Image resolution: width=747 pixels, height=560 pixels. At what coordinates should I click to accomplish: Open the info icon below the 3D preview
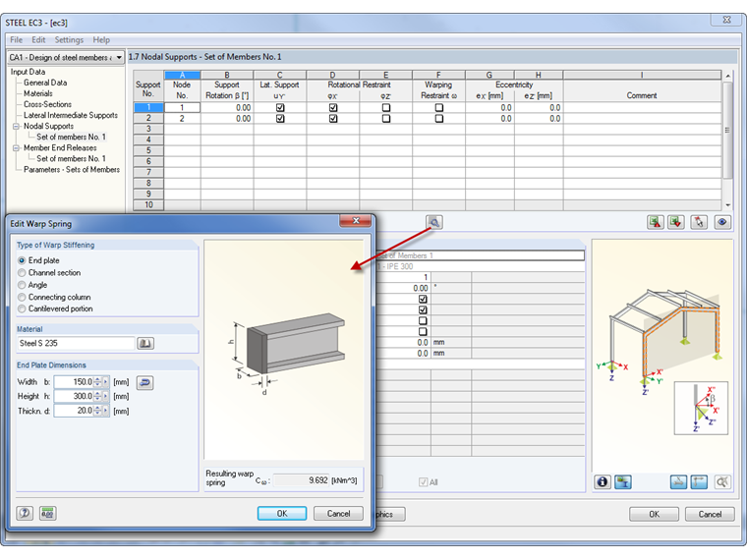[603, 482]
